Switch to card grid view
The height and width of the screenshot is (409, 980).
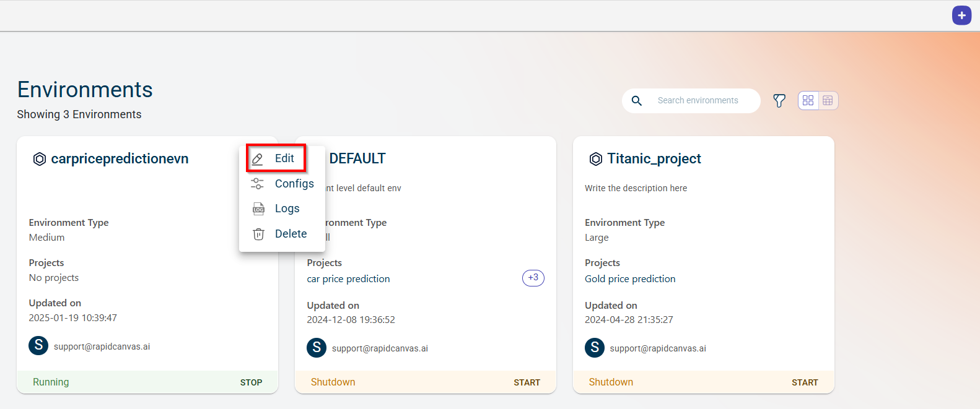[808, 101]
